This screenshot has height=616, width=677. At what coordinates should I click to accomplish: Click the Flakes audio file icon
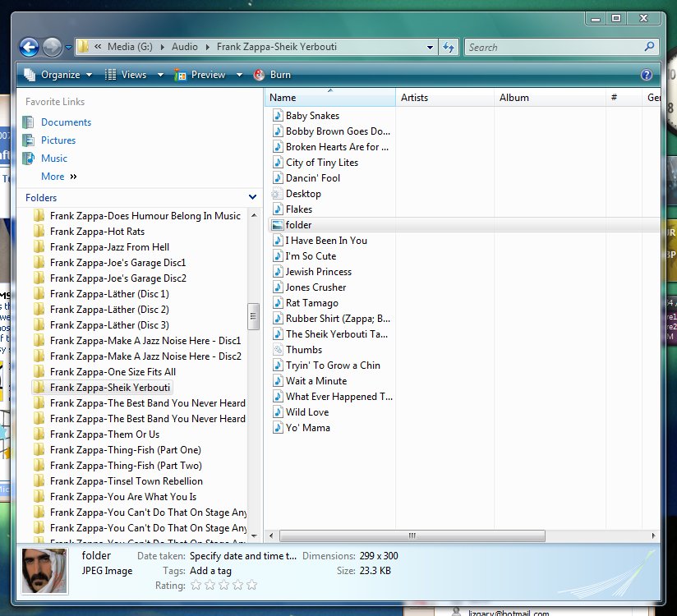click(x=278, y=209)
